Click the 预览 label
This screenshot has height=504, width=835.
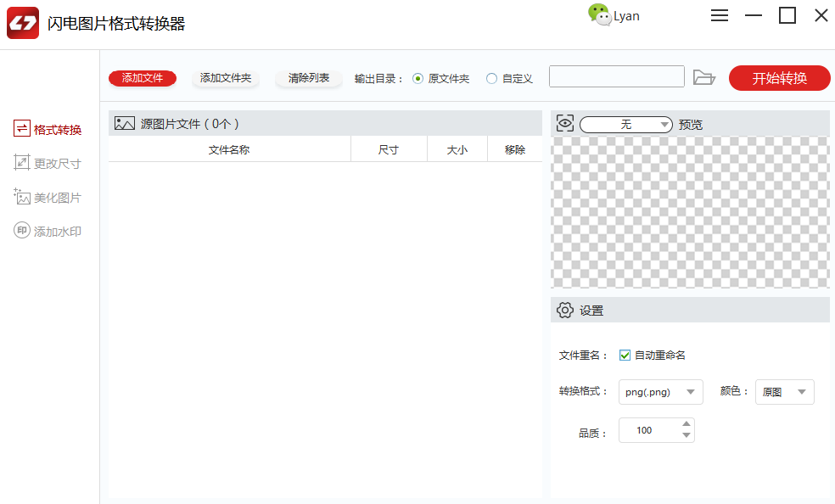[x=691, y=125]
